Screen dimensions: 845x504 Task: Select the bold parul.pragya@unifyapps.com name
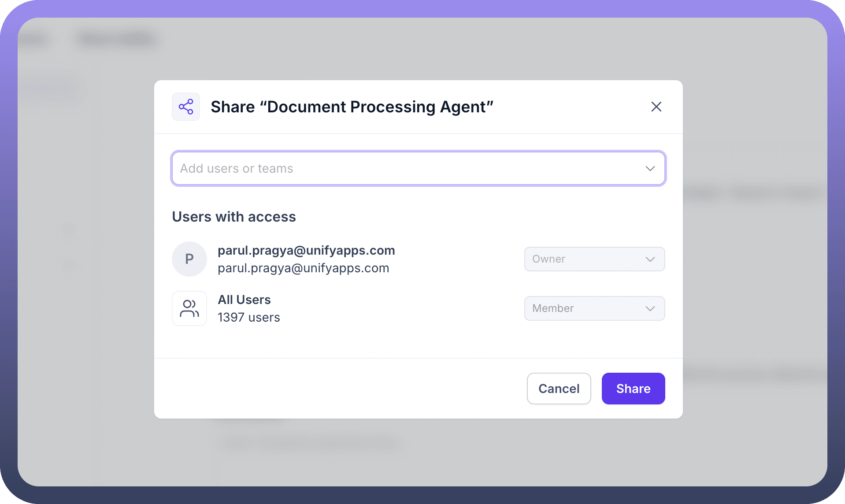[x=306, y=250]
